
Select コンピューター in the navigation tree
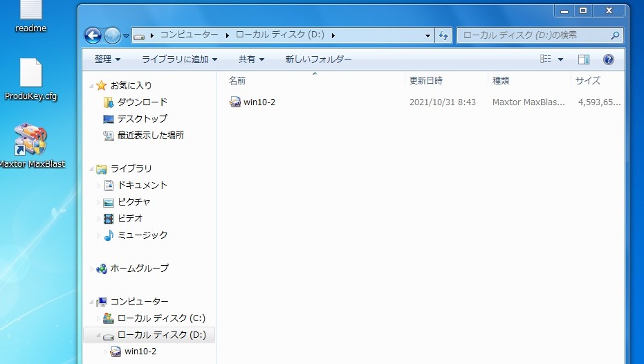point(139,302)
